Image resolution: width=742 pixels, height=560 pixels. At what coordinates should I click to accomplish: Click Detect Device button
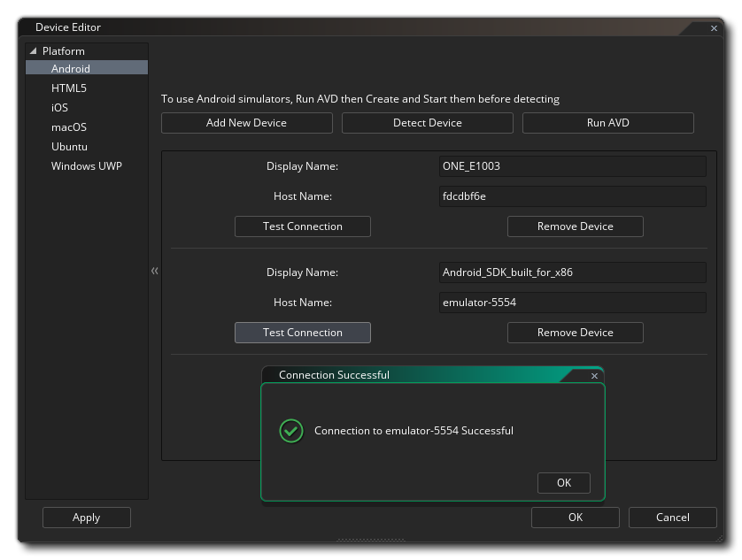pos(428,123)
